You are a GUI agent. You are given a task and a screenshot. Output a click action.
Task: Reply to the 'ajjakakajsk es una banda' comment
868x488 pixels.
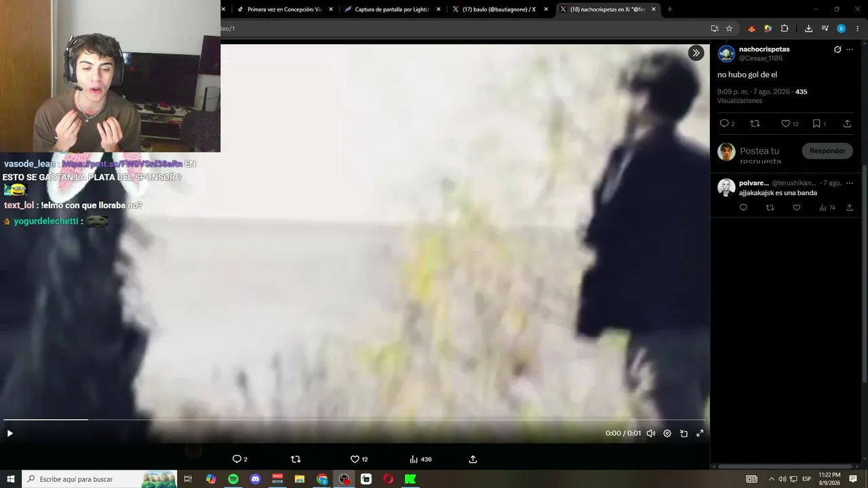click(x=743, y=207)
